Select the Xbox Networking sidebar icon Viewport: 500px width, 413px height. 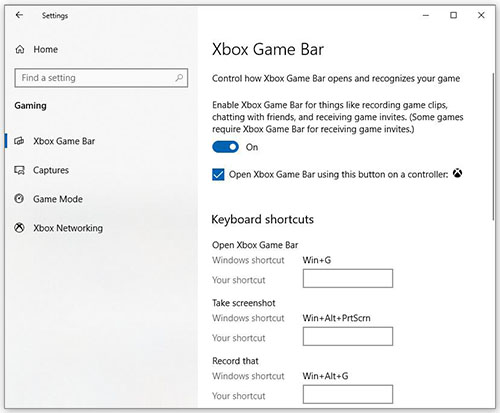19,228
